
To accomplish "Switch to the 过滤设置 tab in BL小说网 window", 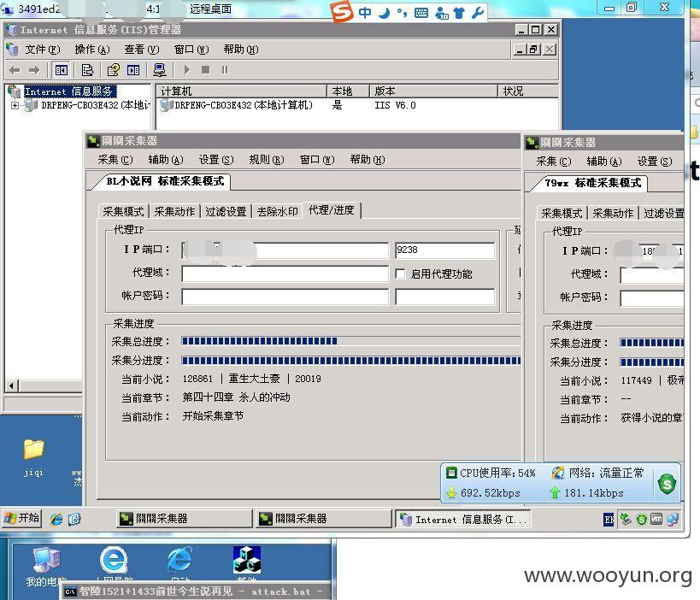I will (x=226, y=212).
